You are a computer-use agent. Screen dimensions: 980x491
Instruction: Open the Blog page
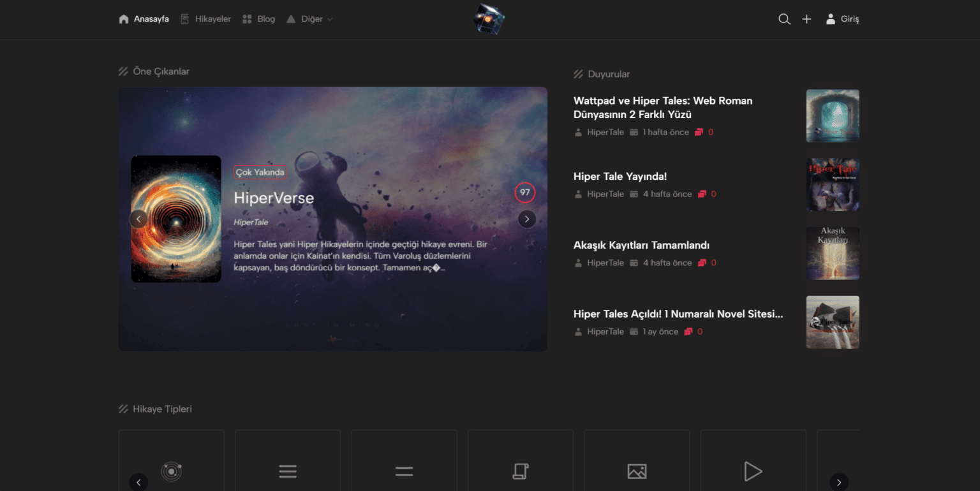[258, 18]
